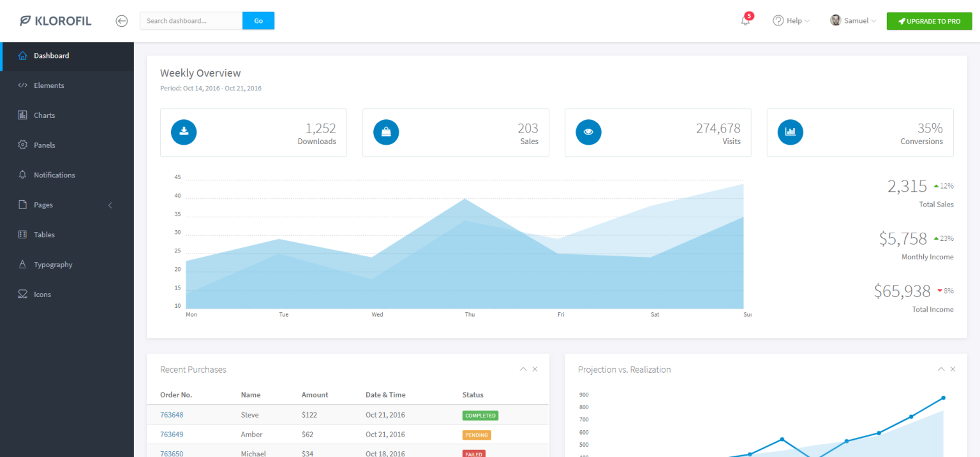This screenshot has height=457, width=980.
Task: Open the Help dropdown
Action: point(791,20)
